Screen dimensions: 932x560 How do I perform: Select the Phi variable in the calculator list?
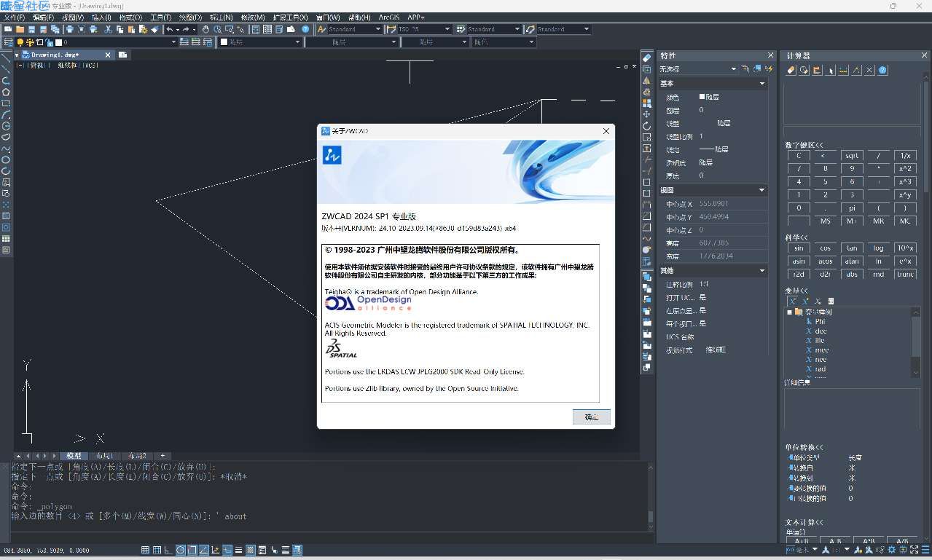click(820, 321)
